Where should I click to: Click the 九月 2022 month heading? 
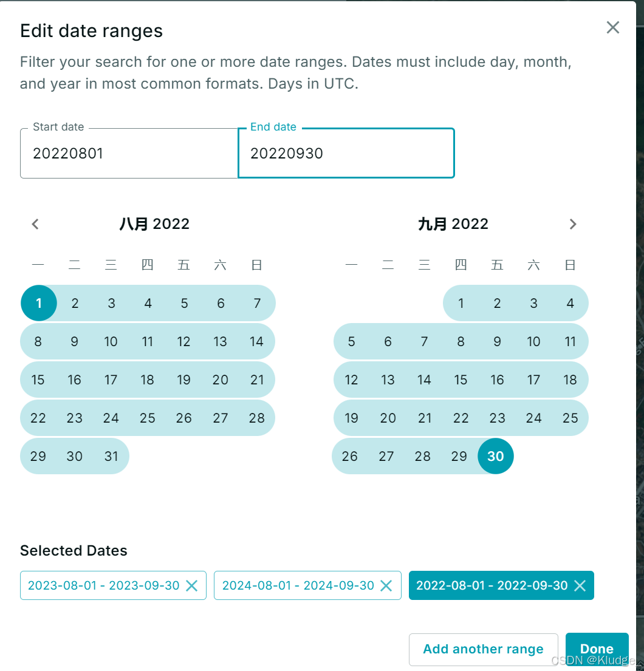pyautogui.click(x=453, y=224)
